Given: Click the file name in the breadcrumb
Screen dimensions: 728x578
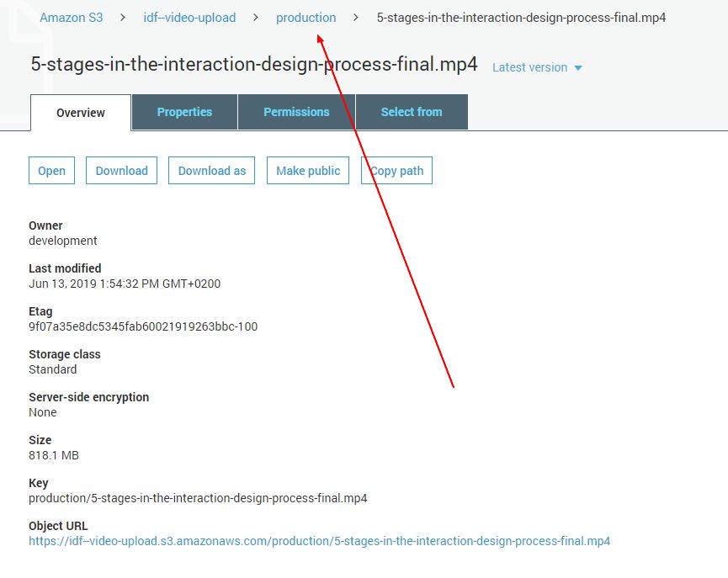Looking at the screenshot, I should [521, 18].
